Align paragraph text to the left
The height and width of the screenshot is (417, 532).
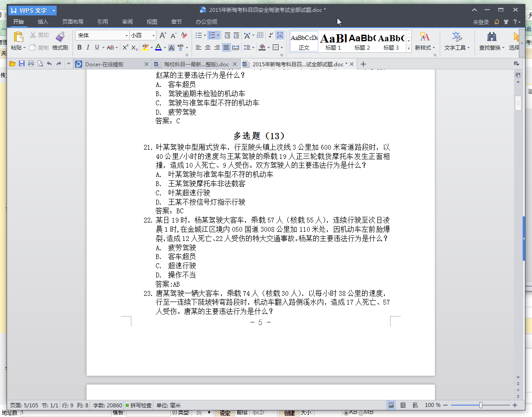tap(198, 48)
